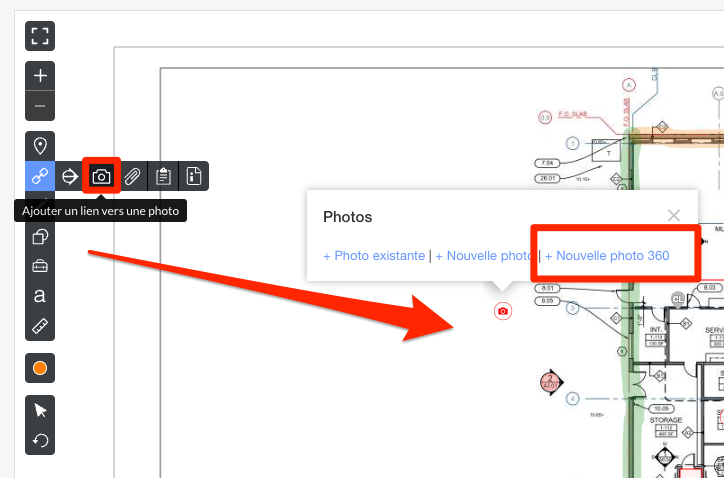724x478 pixels.
Task: Switch to the arrow pointer tool
Action: pyautogui.click(x=40, y=410)
